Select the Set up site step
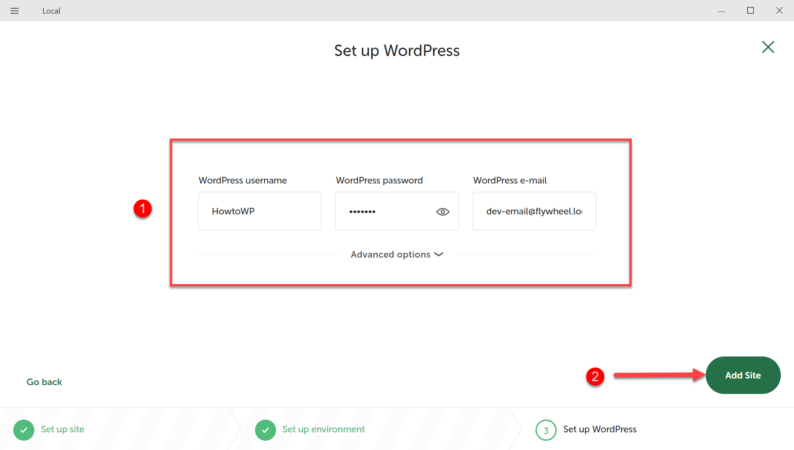The height and width of the screenshot is (450, 794). [x=62, y=429]
